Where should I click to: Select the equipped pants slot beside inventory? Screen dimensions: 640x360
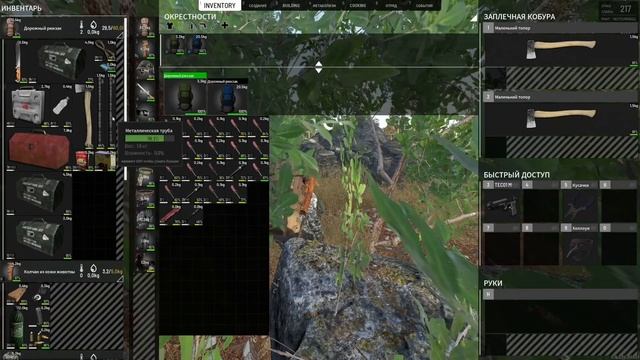click(x=145, y=178)
